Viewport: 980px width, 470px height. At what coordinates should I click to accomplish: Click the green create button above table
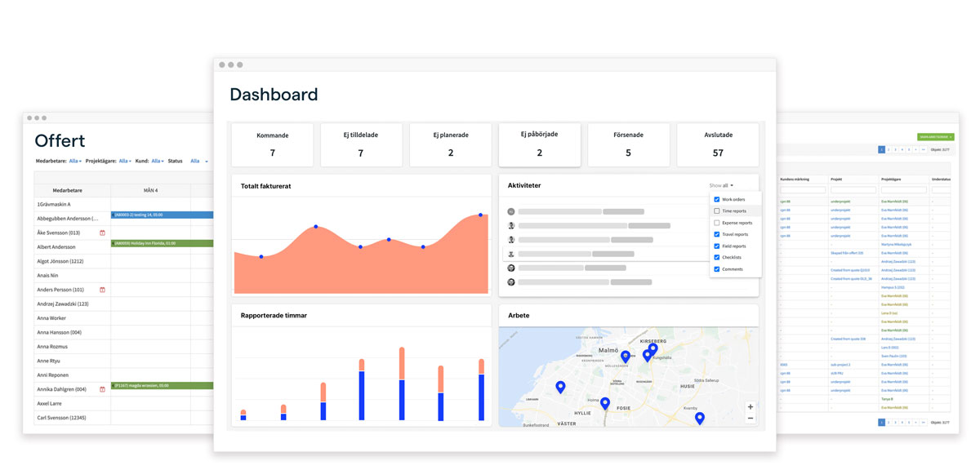point(936,137)
